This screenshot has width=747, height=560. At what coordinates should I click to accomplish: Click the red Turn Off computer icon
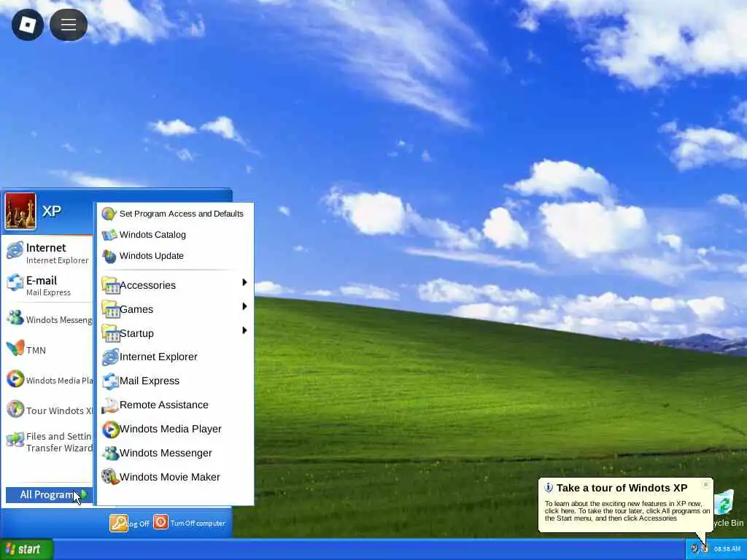click(x=160, y=522)
